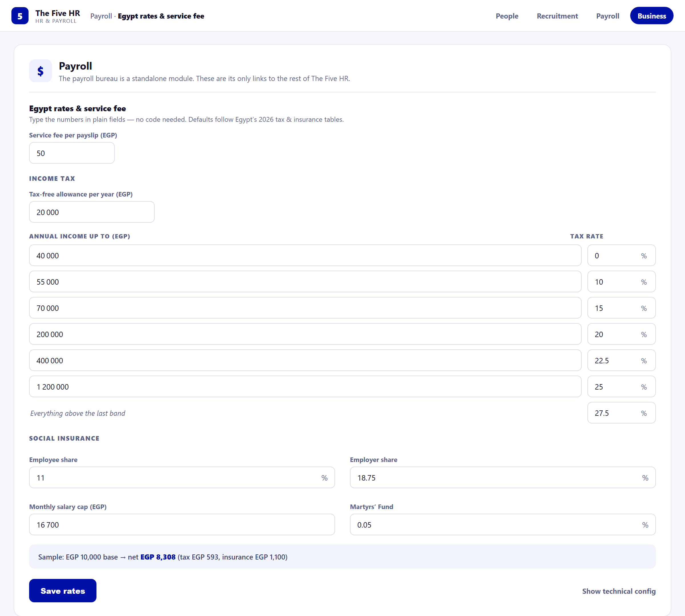Edit the 0% tax rate field
Image resolution: width=685 pixels, height=616 pixels.
click(x=621, y=256)
